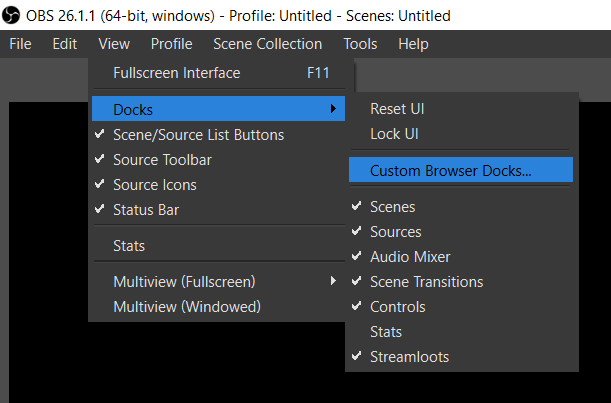Hide the Controls dock
The image size is (611, 403).
click(397, 307)
